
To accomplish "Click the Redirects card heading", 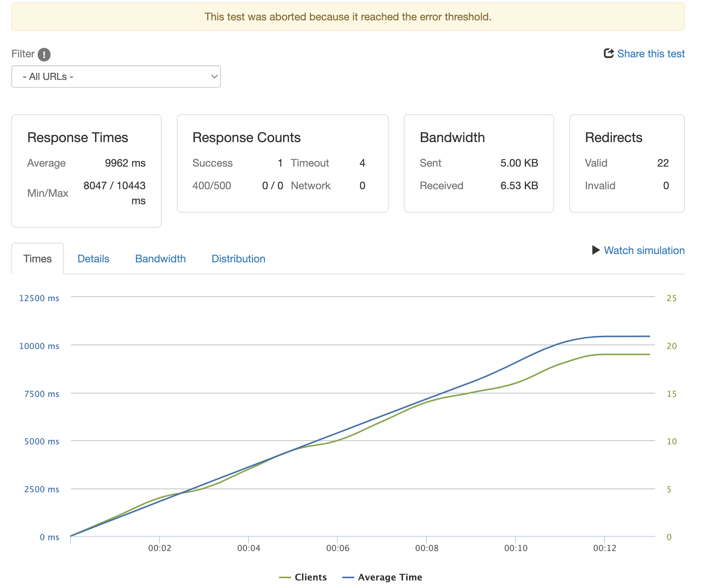I will pos(613,138).
